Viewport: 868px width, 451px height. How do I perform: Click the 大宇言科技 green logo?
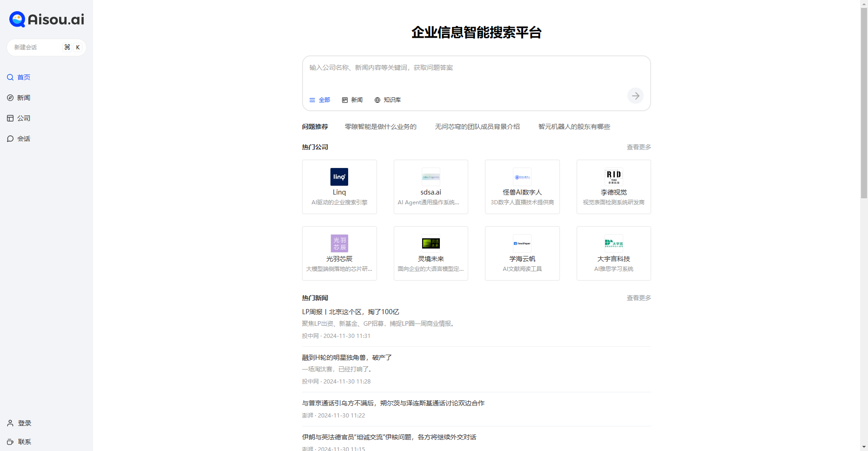(614, 243)
